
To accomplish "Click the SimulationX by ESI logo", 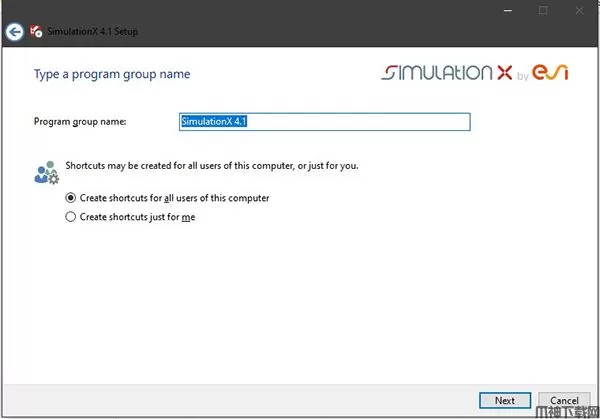I will tap(474, 72).
